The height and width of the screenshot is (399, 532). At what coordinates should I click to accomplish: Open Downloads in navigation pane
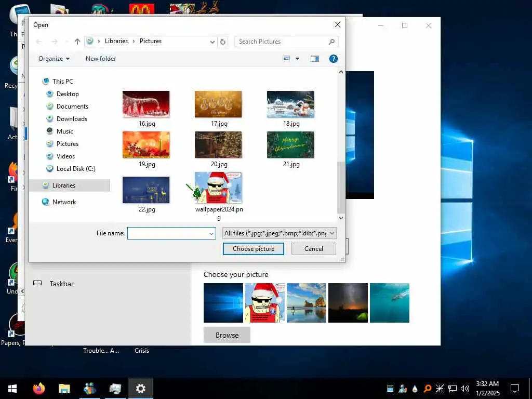72,119
